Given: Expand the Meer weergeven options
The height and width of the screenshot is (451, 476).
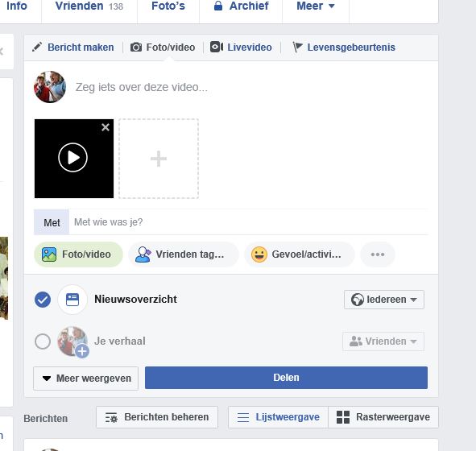Looking at the screenshot, I should pyautogui.click(x=85, y=379).
